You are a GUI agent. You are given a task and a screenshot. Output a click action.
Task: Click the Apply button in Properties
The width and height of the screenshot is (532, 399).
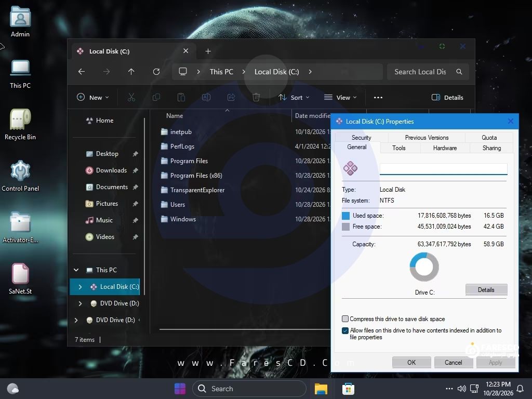[x=495, y=362]
